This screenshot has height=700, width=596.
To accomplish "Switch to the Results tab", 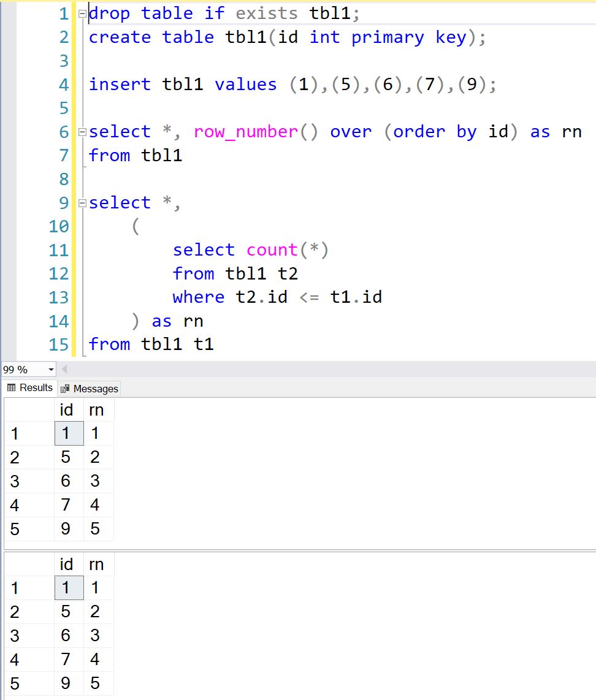I will click(x=30, y=388).
